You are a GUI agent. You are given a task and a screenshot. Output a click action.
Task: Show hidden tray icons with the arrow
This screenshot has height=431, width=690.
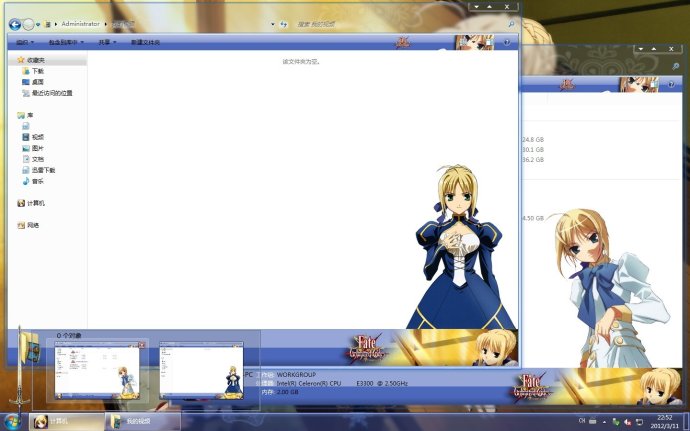(604, 422)
